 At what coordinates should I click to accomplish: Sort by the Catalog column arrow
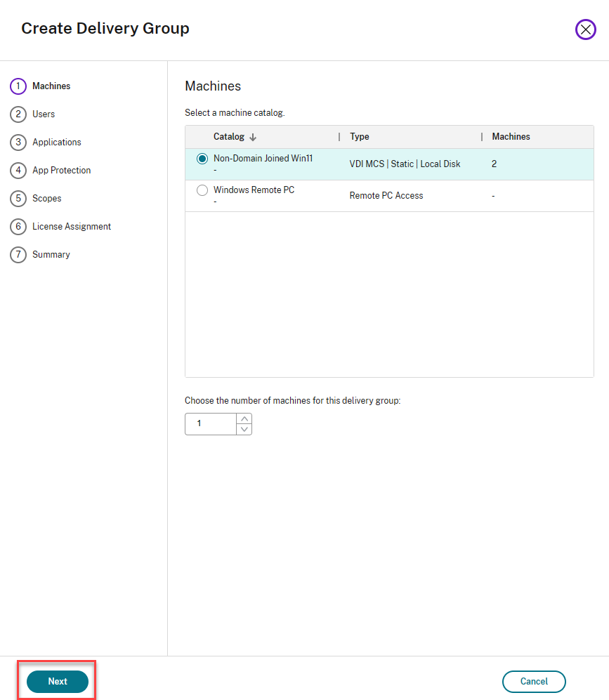coord(253,138)
